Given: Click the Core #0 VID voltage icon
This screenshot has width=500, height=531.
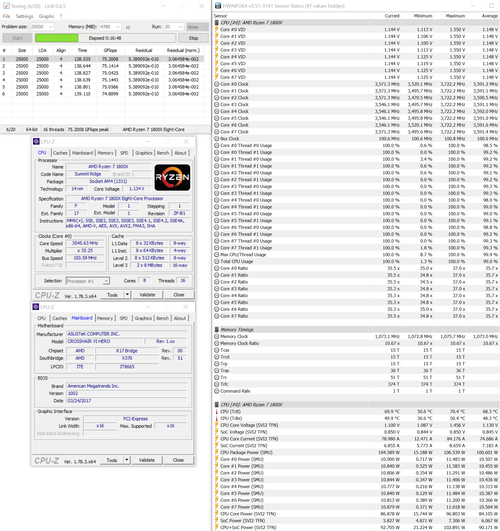Looking at the screenshot, I should click(x=217, y=29).
